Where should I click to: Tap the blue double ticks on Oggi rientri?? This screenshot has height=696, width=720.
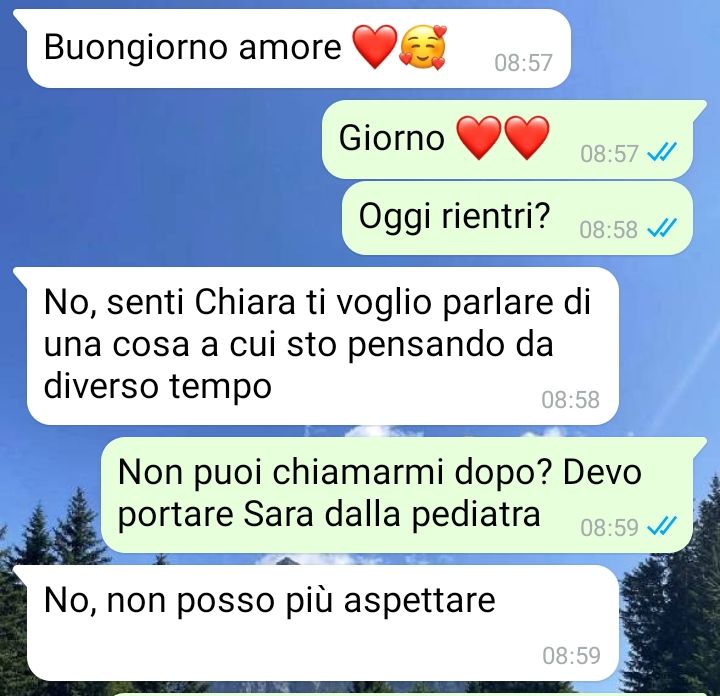coord(662,228)
